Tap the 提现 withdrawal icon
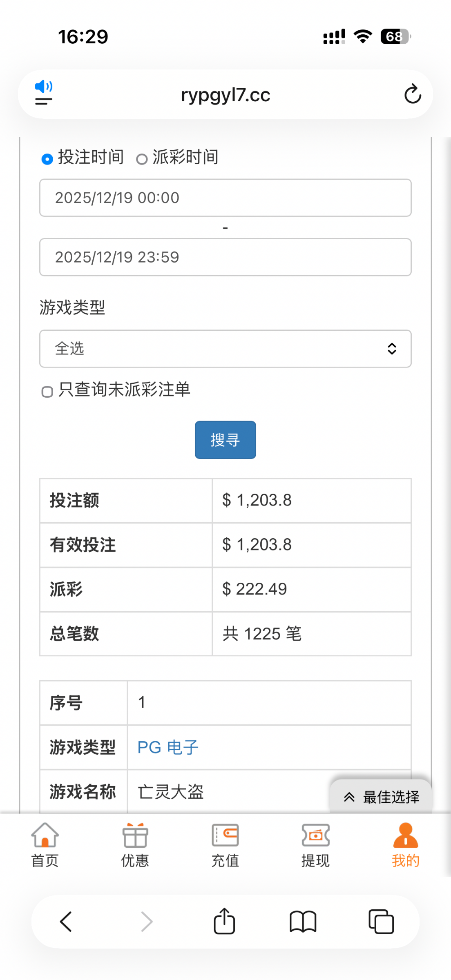451x980 pixels. point(315,835)
